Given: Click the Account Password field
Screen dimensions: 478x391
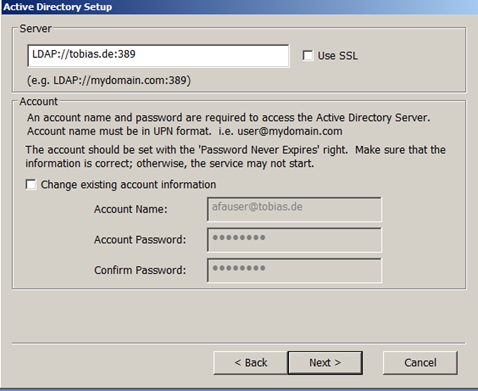Looking at the screenshot, I should point(294,240).
